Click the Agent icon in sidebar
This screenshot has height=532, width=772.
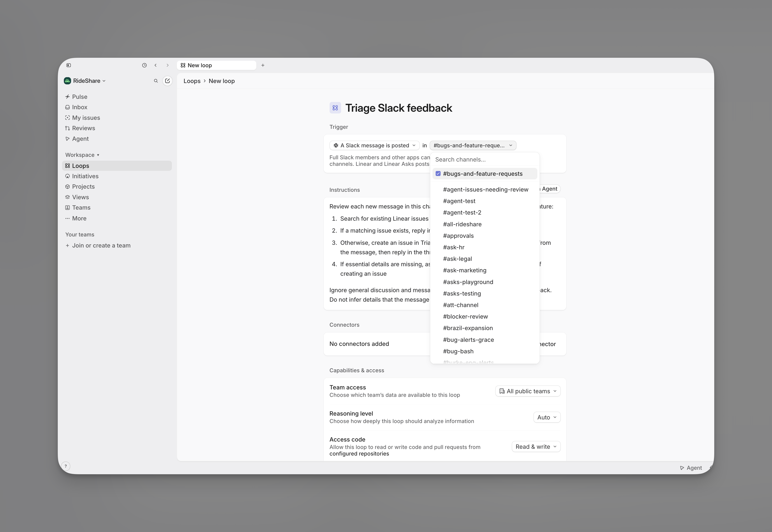click(x=67, y=139)
